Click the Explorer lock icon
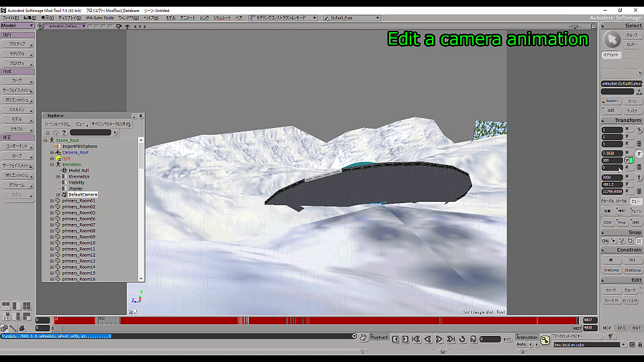 click(47, 133)
